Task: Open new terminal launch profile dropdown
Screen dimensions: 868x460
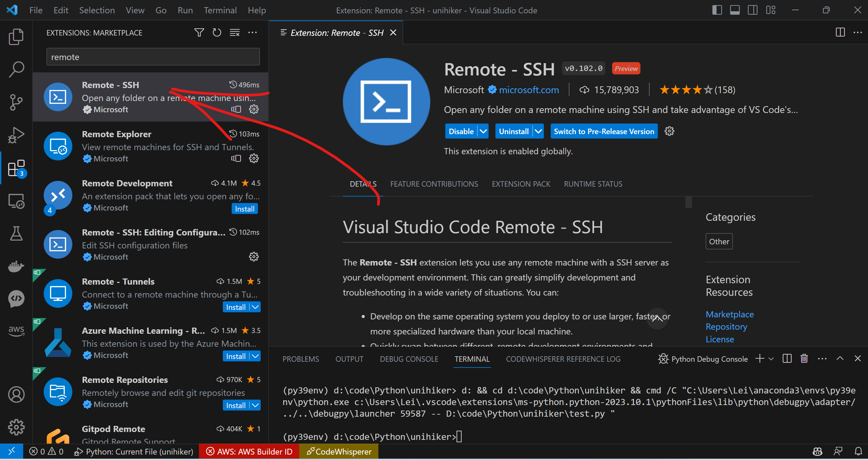Action: (771, 359)
